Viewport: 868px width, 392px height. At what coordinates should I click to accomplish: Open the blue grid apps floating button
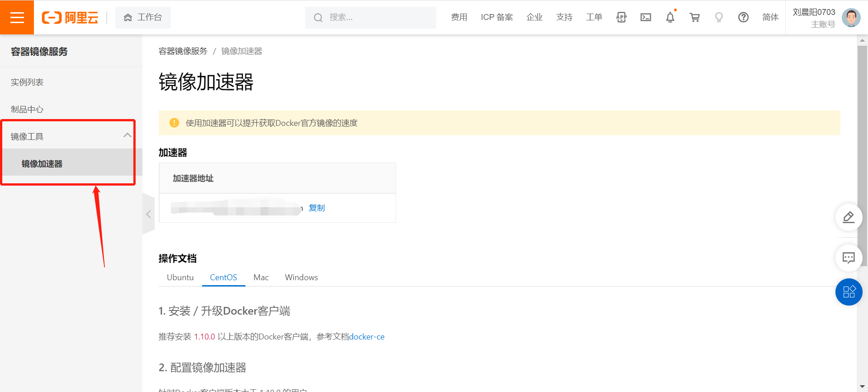click(x=849, y=292)
